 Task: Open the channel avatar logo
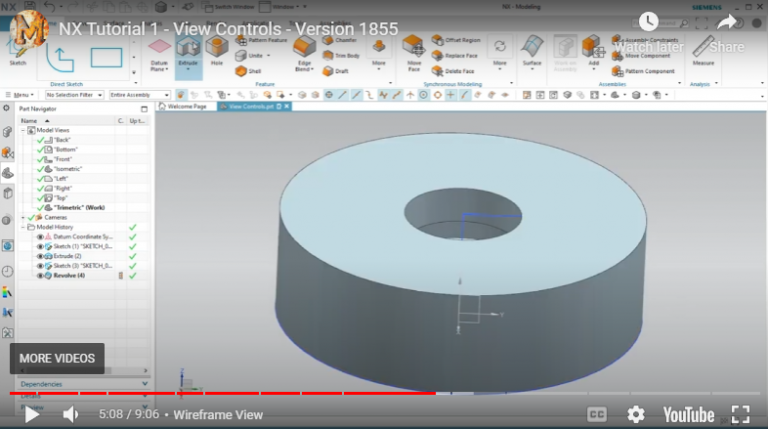click(x=29, y=29)
